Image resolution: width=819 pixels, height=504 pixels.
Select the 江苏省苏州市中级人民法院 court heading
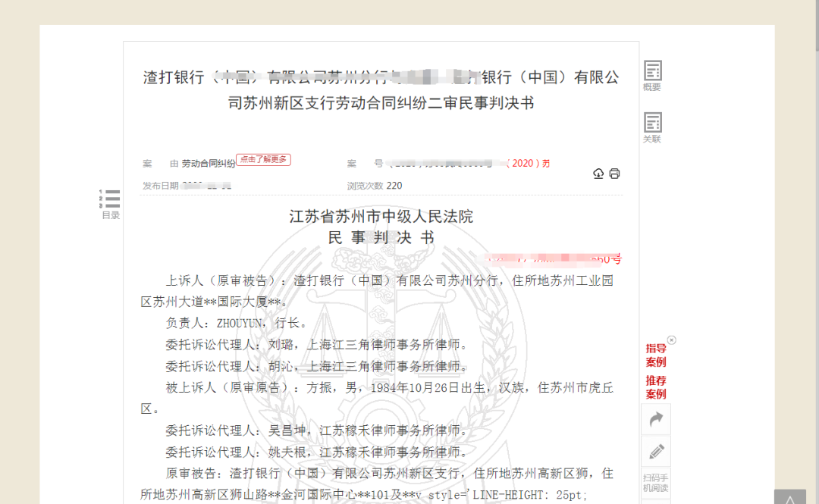click(x=381, y=215)
